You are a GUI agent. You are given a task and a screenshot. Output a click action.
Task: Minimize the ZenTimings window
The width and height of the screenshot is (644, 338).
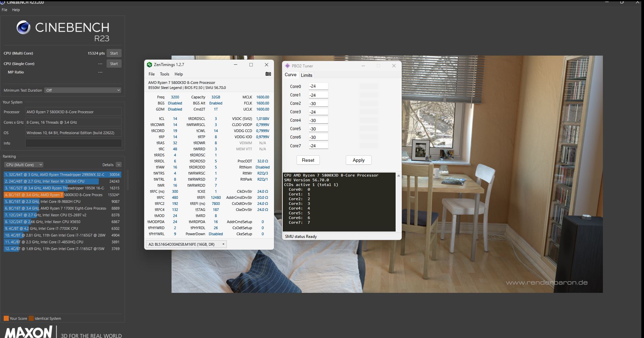[236, 65]
